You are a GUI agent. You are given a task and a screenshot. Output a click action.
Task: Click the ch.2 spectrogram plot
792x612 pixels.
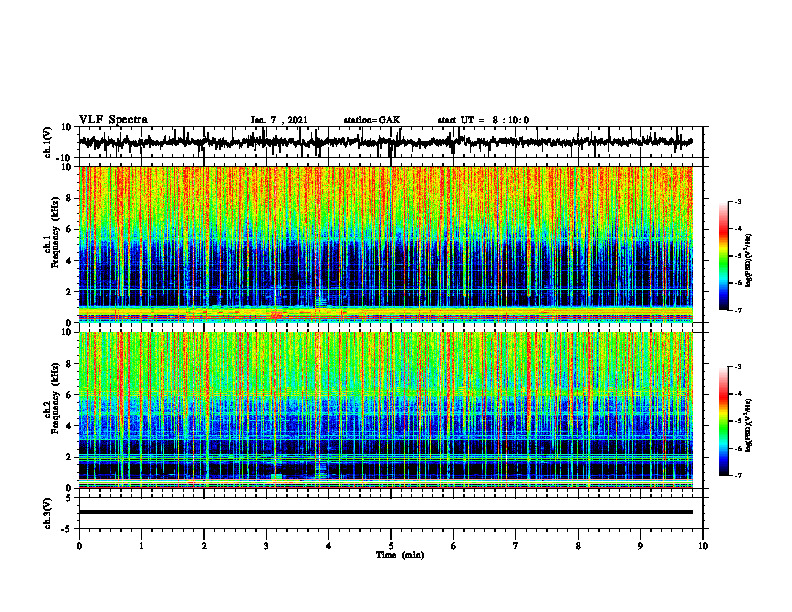(x=386, y=410)
